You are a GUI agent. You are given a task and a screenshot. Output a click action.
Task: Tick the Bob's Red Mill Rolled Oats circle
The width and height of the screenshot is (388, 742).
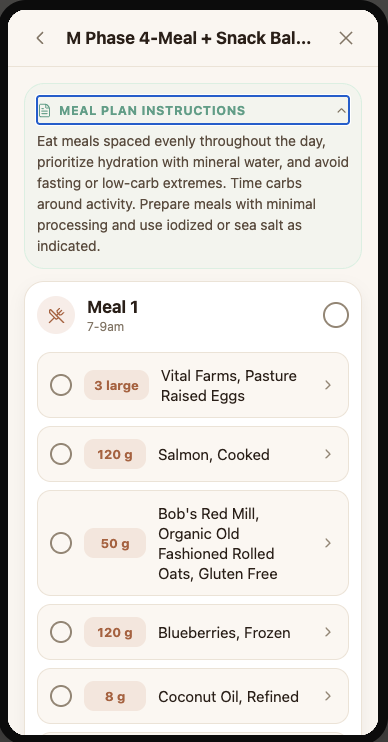(x=61, y=543)
